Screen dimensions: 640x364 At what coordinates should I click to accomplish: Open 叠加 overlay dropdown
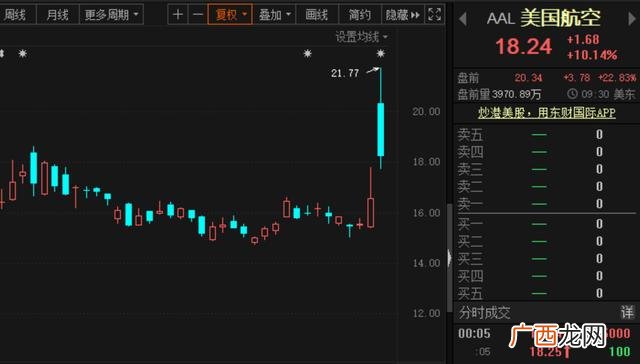pos(274,15)
